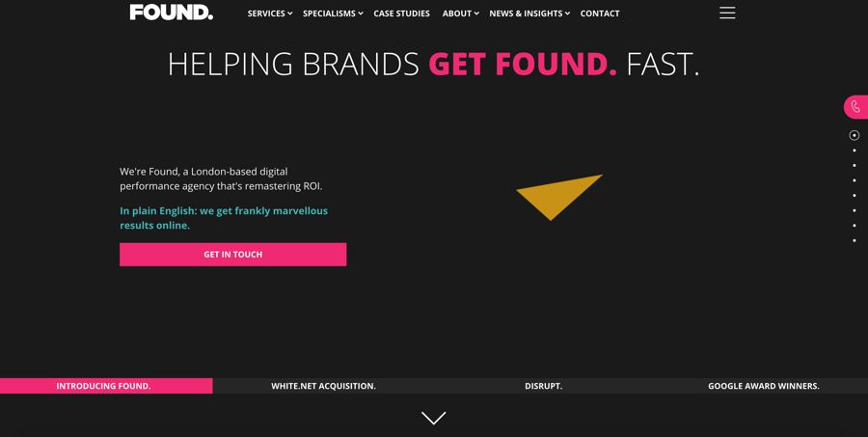Expand the Services dropdown

point(270,14)
